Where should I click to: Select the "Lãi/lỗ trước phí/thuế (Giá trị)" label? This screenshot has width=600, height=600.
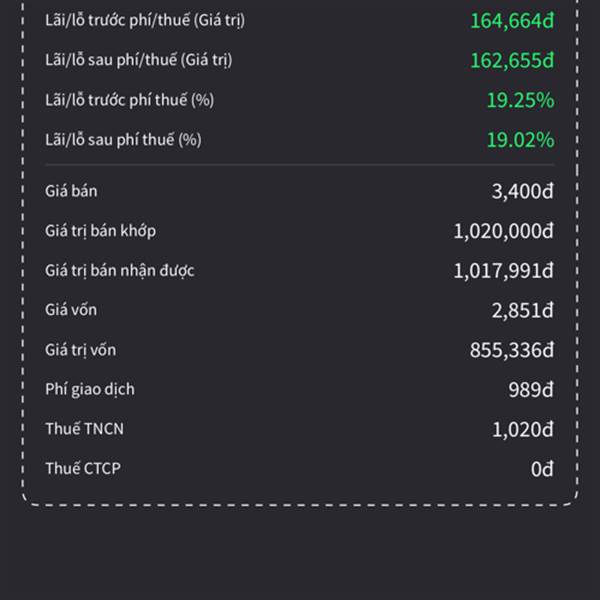tap(145, 20)
